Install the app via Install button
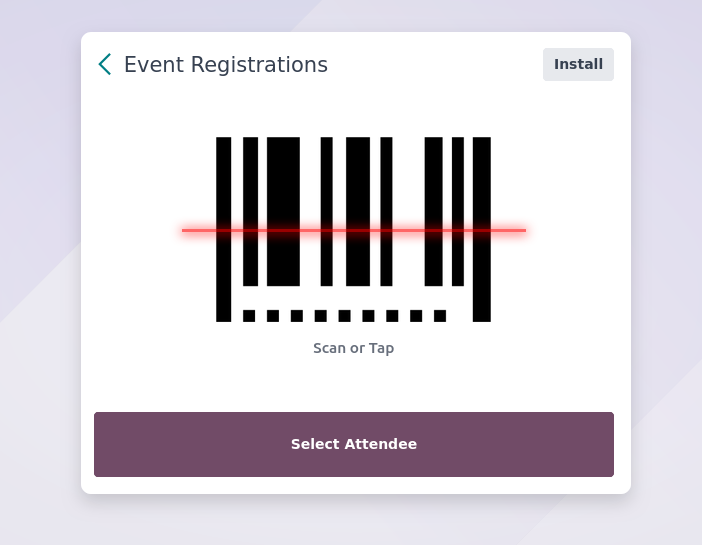The image size is (702, 545). tap(578, 64)
